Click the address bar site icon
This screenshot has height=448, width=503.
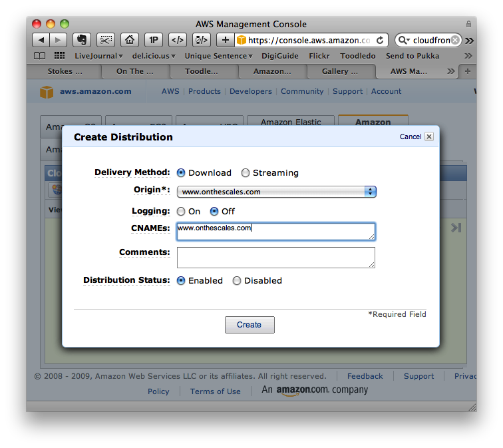(x=241, y=40)
